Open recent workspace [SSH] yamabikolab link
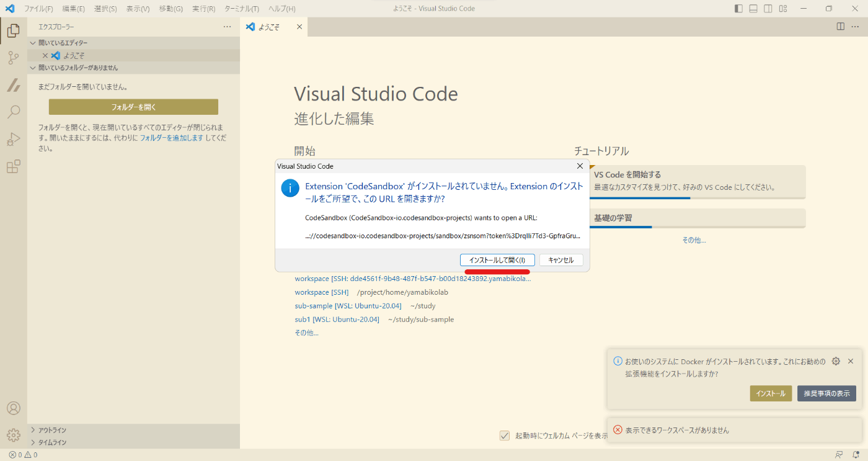 (321, 292)
